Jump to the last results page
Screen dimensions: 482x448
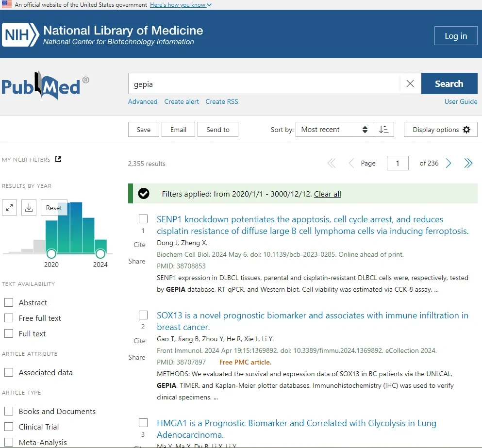point(468,163)
